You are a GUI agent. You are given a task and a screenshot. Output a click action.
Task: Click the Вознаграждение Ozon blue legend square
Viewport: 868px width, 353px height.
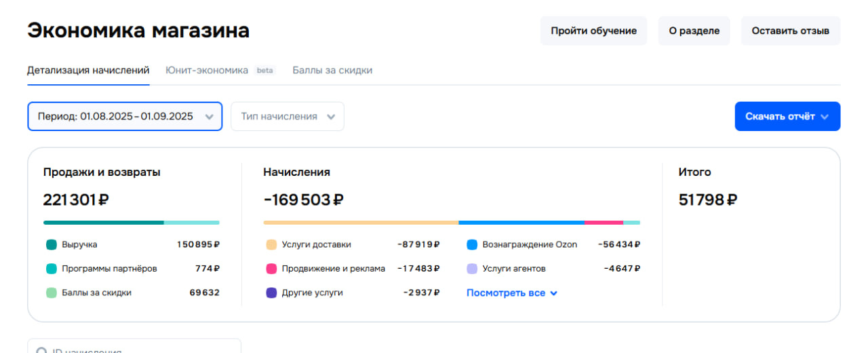click(x=472, y=244)
